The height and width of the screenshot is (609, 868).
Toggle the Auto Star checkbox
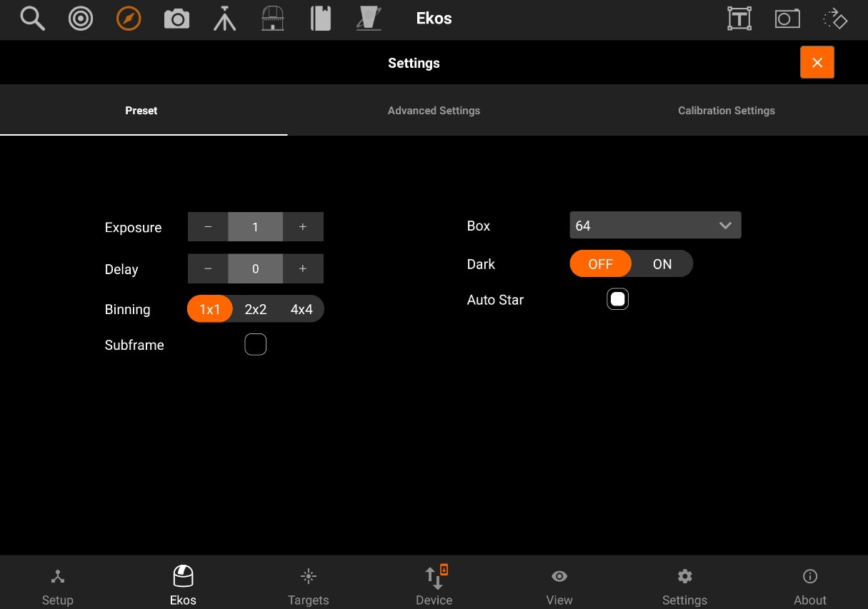[618, 299]
